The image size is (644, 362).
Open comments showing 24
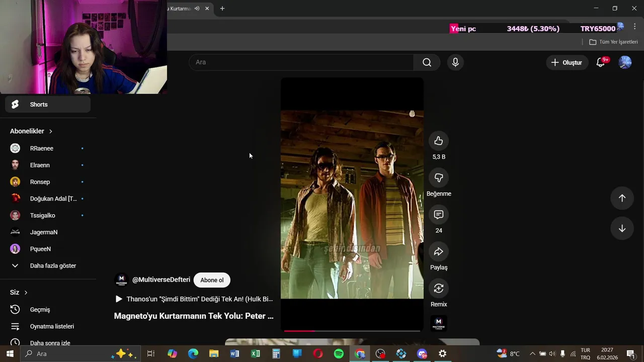[439, 215]
